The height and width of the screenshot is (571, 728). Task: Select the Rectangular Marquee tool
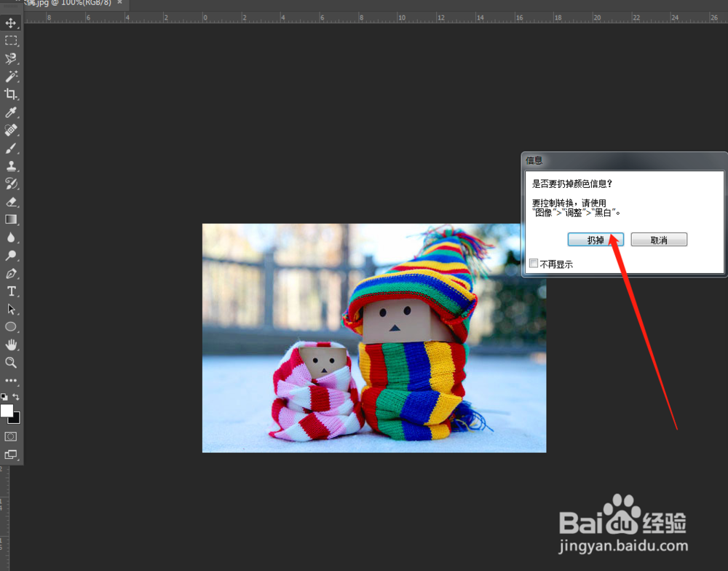pos(11,40)
